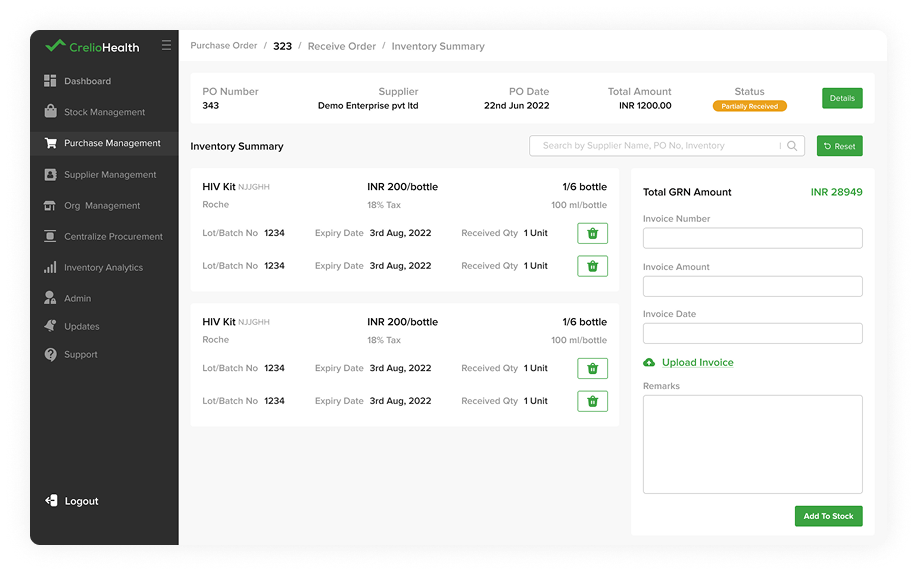Click Purchase Order breadcrumb link

click(224, 46)
